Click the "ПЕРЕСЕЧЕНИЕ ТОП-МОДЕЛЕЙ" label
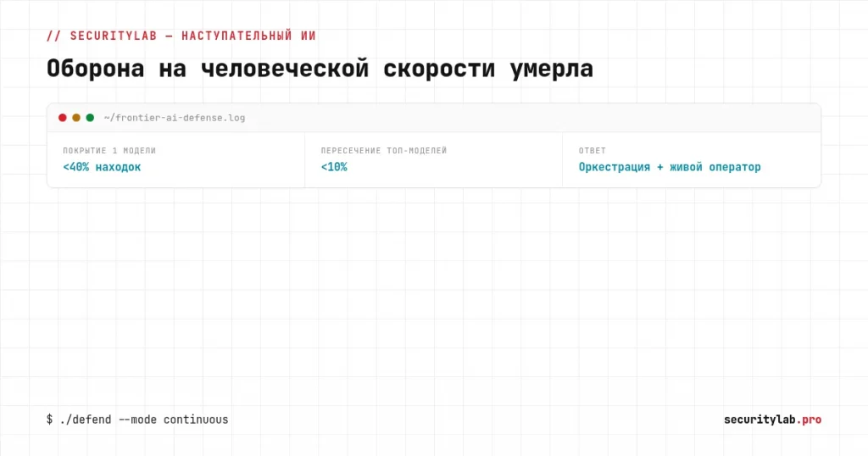This screenshot has height=456, width=868. click(384, 151)
